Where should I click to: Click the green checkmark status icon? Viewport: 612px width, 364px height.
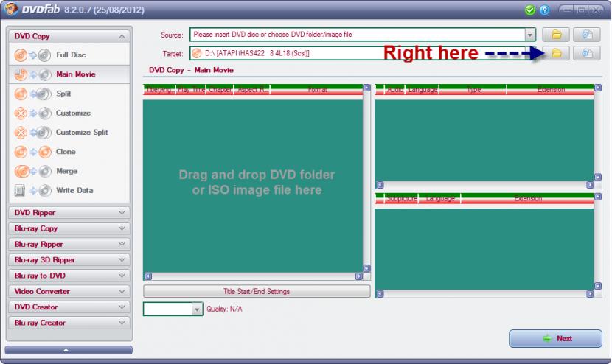[529, 10]
